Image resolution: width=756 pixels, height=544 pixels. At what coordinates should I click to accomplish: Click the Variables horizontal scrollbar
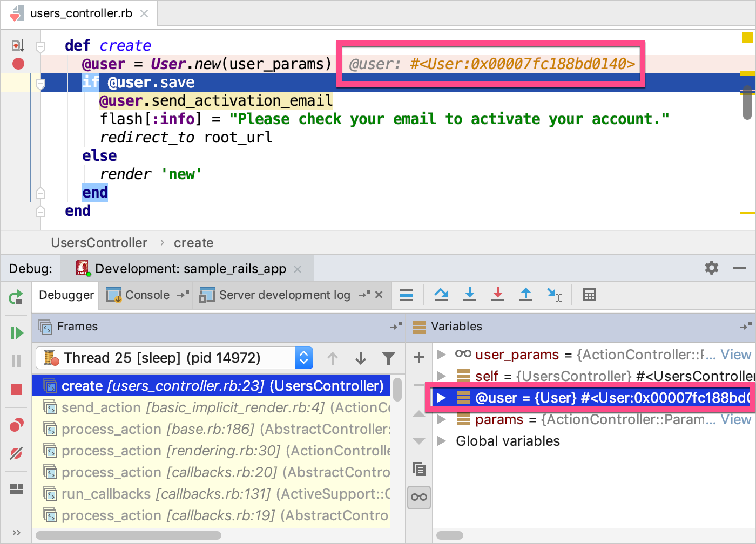coord(450,535)
